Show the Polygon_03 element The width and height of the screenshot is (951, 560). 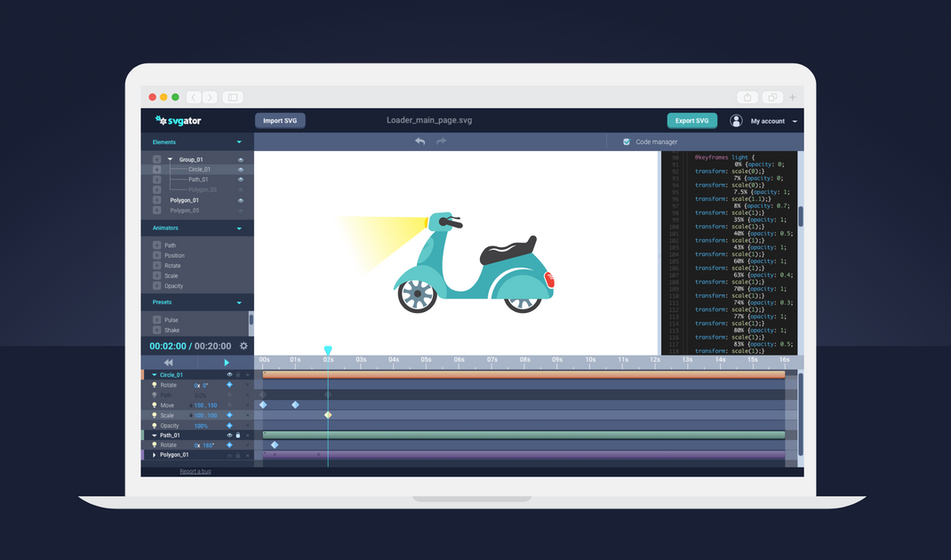(x=240, y=189)
